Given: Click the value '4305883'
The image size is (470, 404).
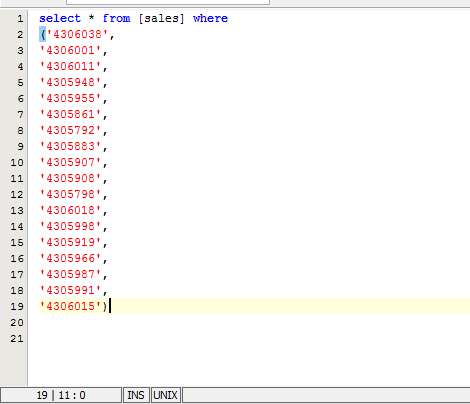Looking at the screenshot, I should click(x=70, y=146).
